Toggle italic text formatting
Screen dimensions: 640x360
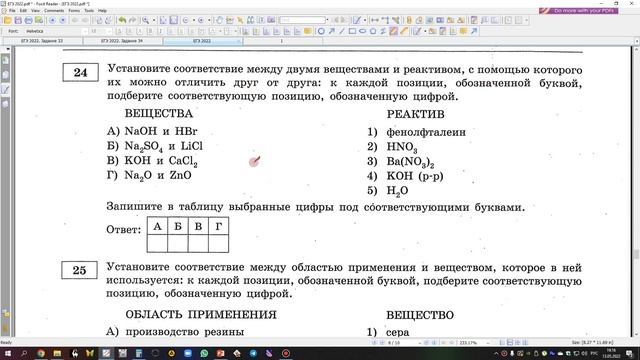[160, 31]
